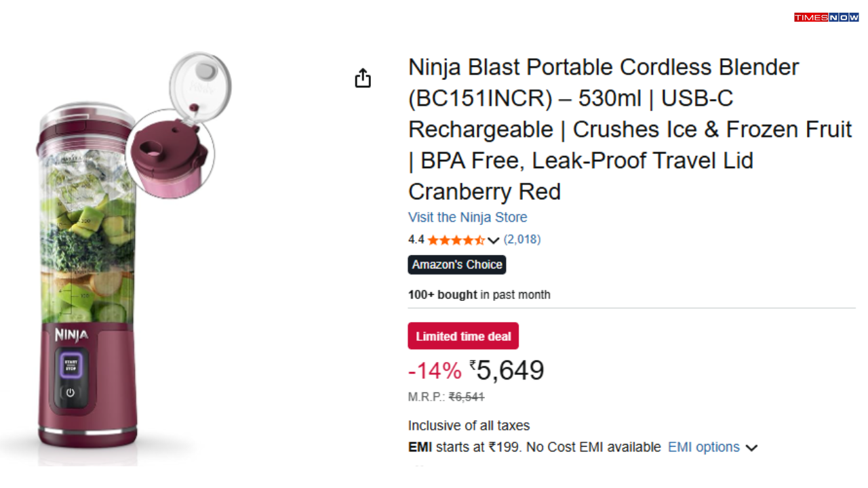
Task: Click the 4.4 rating number
Action: click(x=416, y=240)
